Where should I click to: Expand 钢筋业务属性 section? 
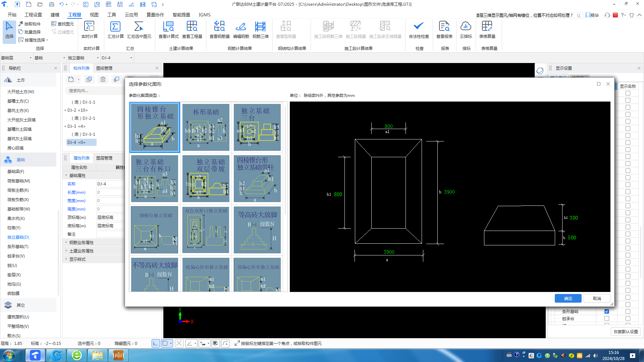pos(66,242)
